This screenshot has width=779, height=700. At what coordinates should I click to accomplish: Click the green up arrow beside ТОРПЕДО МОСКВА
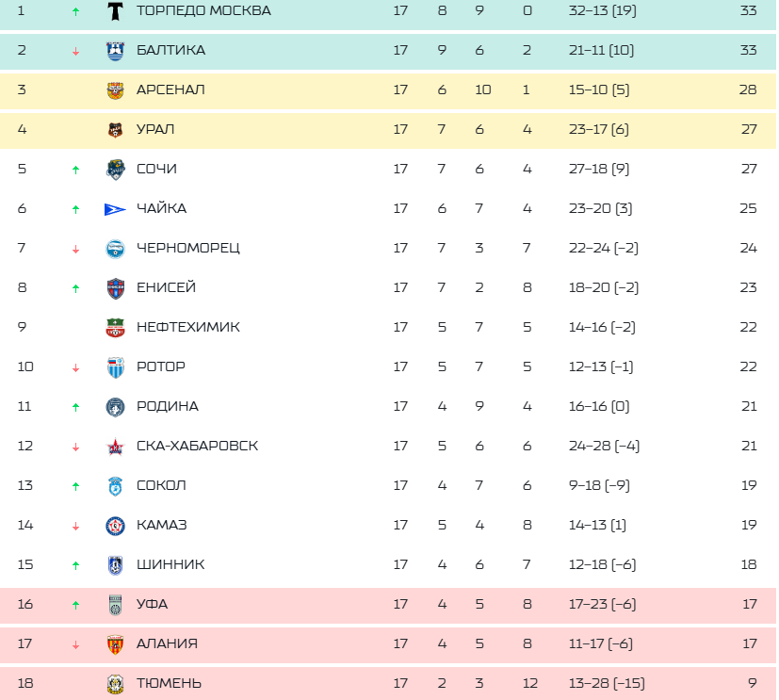point(75,11)
